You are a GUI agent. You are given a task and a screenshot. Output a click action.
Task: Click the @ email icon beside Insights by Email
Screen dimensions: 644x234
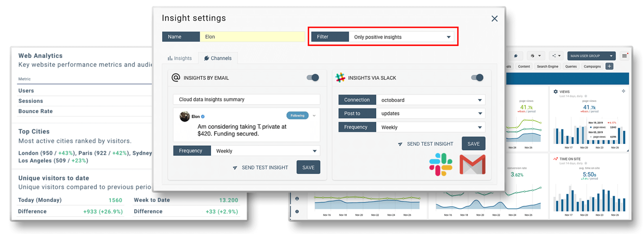[176, 77]
